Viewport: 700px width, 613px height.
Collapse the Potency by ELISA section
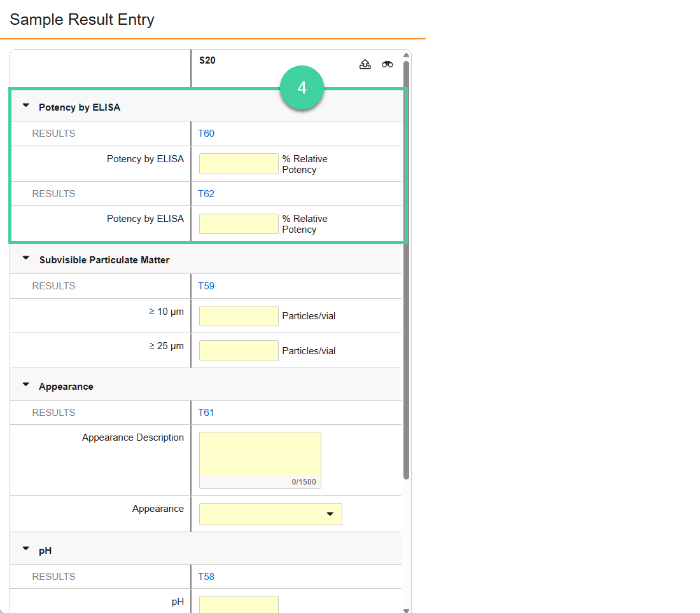click(x=25, y=106)
